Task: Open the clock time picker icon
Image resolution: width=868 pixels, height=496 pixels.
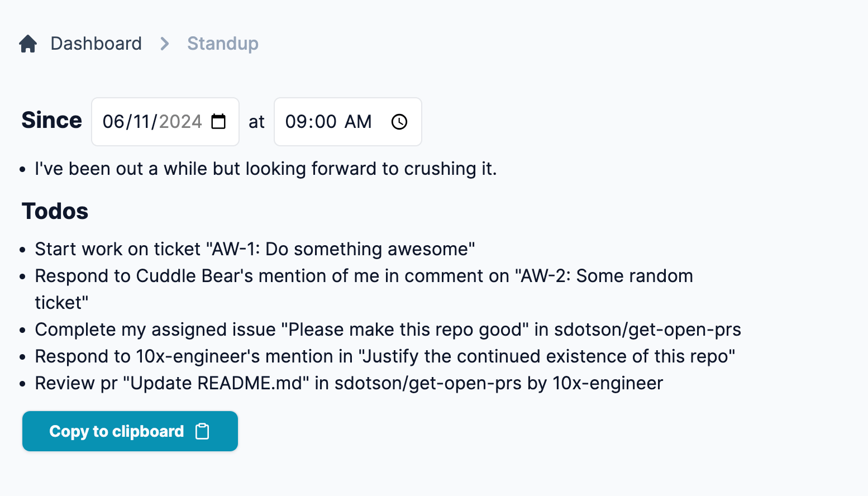Action: point(399,122)
